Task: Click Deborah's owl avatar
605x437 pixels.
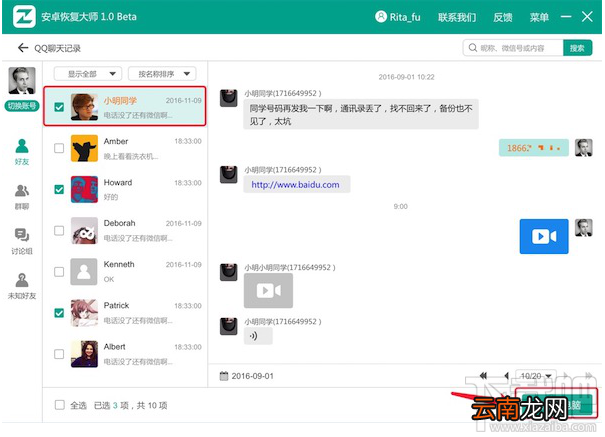Action: click(x=84, y=231)
